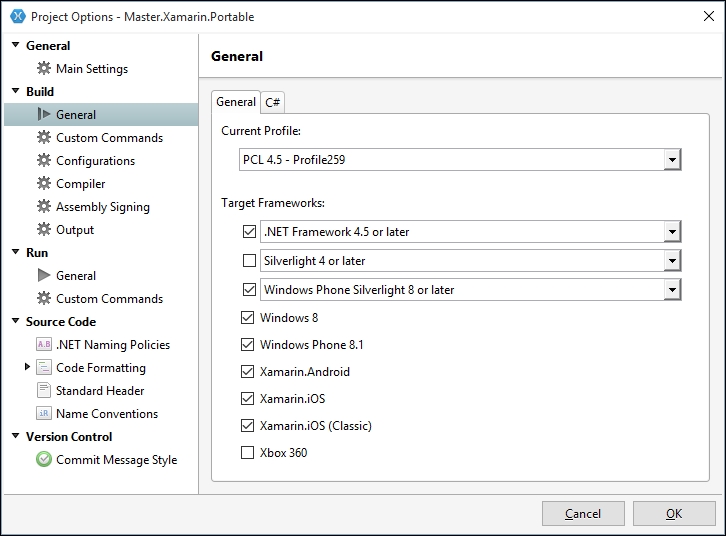
Task: Open .NET Naming Policies page
Action: (113, 345)
